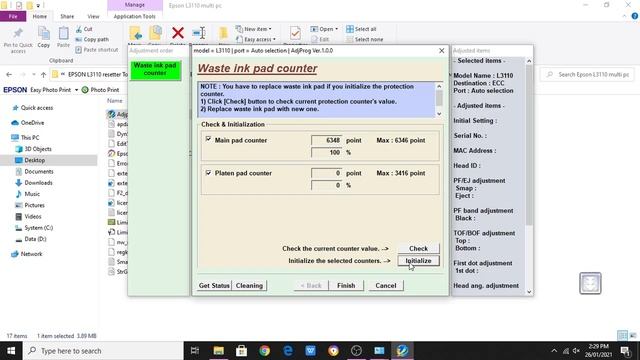Screen dimensions: 640x360
Task: Open the File tab in Explorer
Action: (x=13, y=16)
